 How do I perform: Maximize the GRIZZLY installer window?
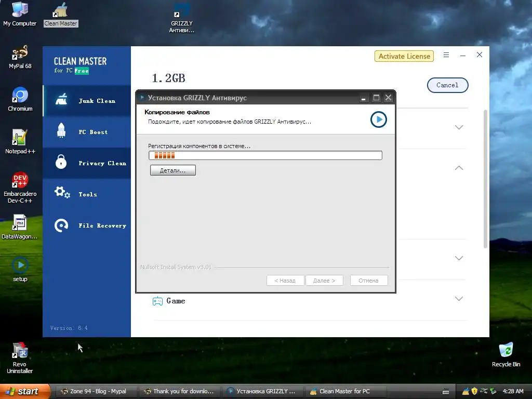(x=376, y=98)
